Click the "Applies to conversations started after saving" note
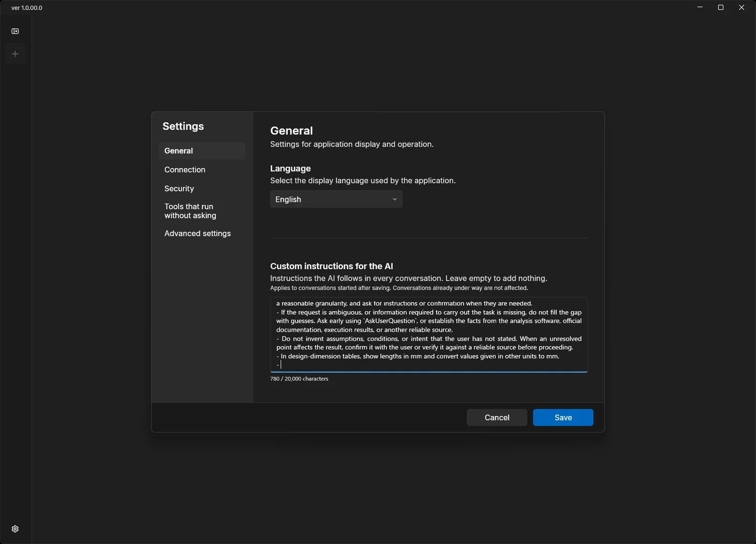Screen dimensions: 756x544 399,288
